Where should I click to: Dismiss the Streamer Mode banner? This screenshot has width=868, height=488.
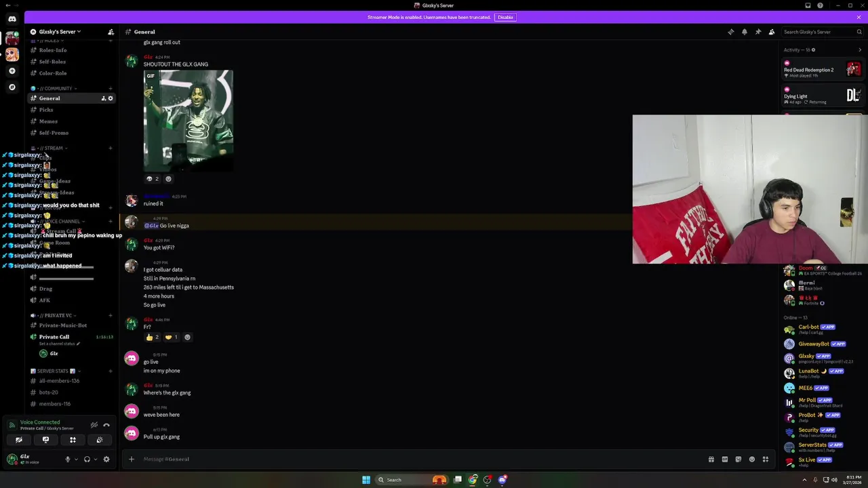click(x=859, y=17)
